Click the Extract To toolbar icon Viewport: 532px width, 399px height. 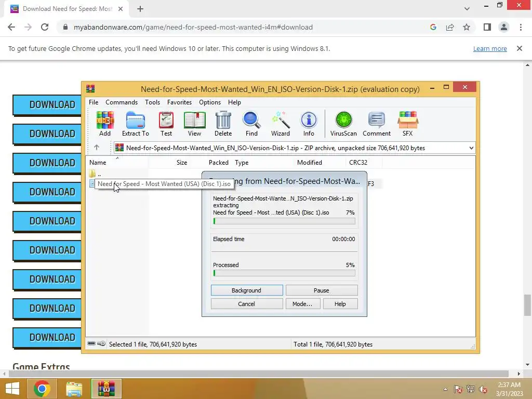(x=136, y=124)
